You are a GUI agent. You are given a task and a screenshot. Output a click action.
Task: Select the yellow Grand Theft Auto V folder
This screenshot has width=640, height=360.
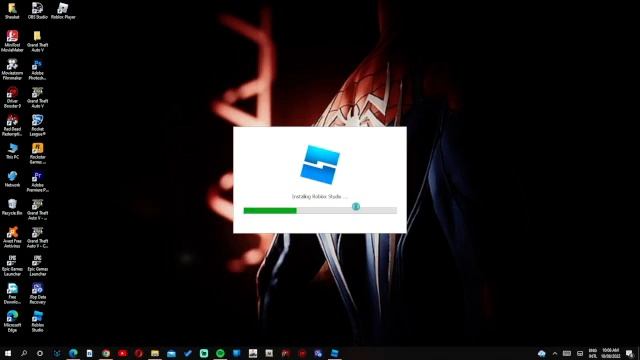click(x=38, y=41)
